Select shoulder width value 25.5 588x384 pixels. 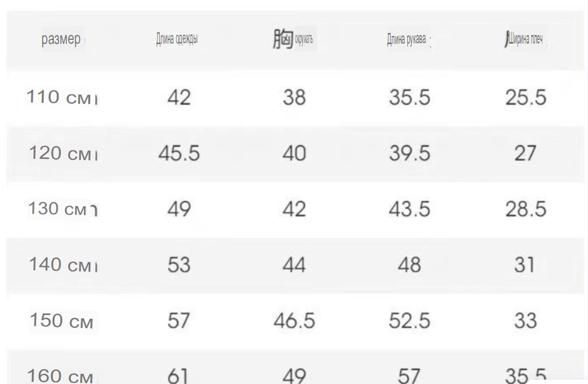pyautogui.click(x=526, y=97)
